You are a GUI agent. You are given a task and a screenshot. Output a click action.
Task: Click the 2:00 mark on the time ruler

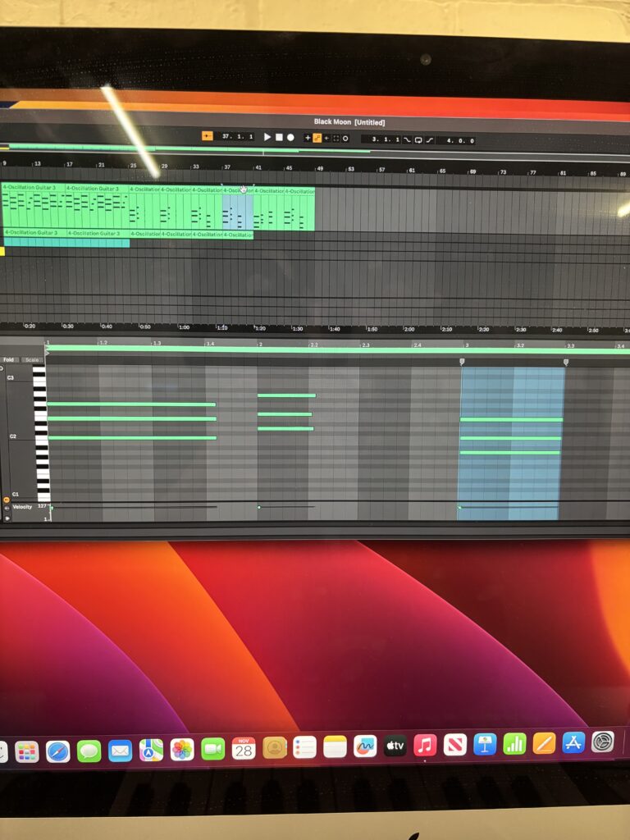click(x=409, y=329)
